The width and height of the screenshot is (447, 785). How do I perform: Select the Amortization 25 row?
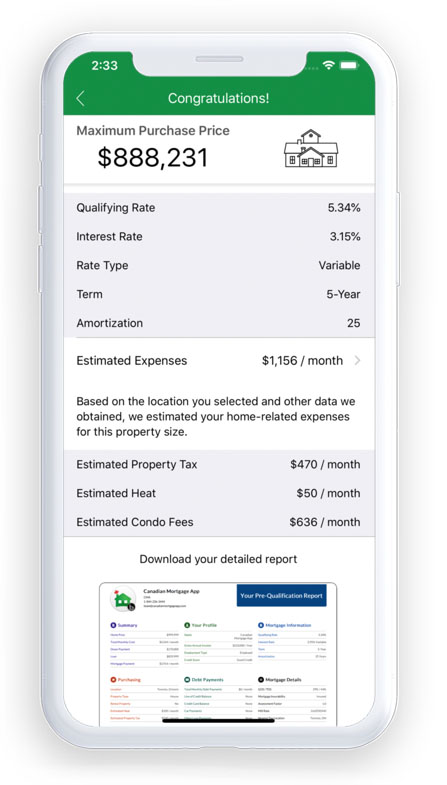[x=219, y=323]
